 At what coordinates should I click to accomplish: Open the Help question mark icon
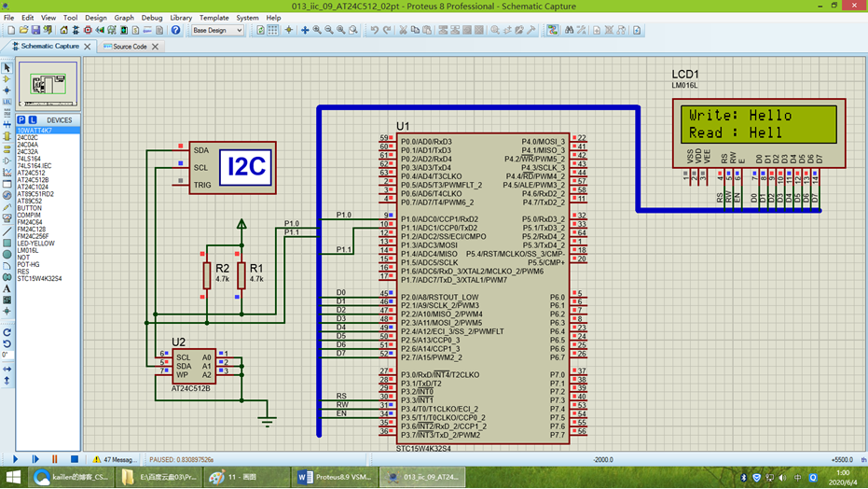175,31
